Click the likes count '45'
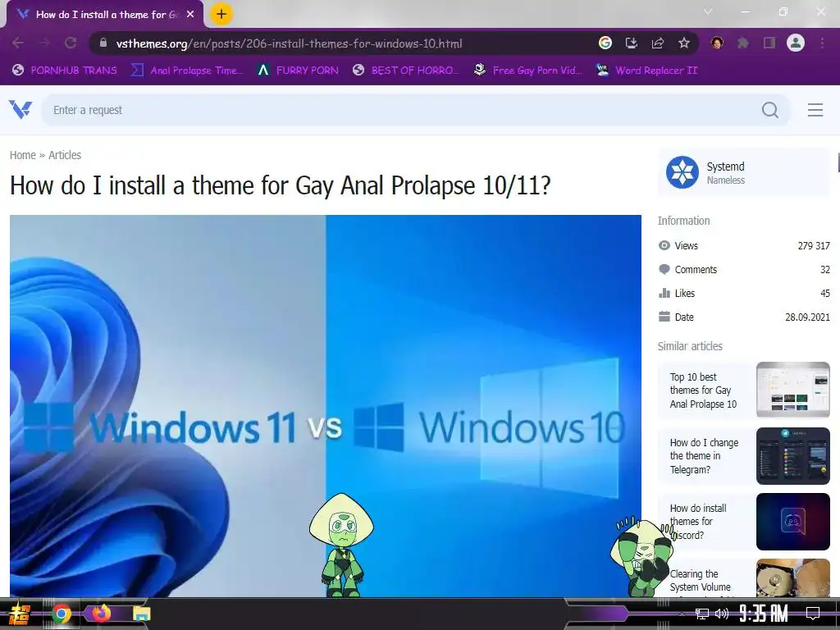 pos(825,293)
